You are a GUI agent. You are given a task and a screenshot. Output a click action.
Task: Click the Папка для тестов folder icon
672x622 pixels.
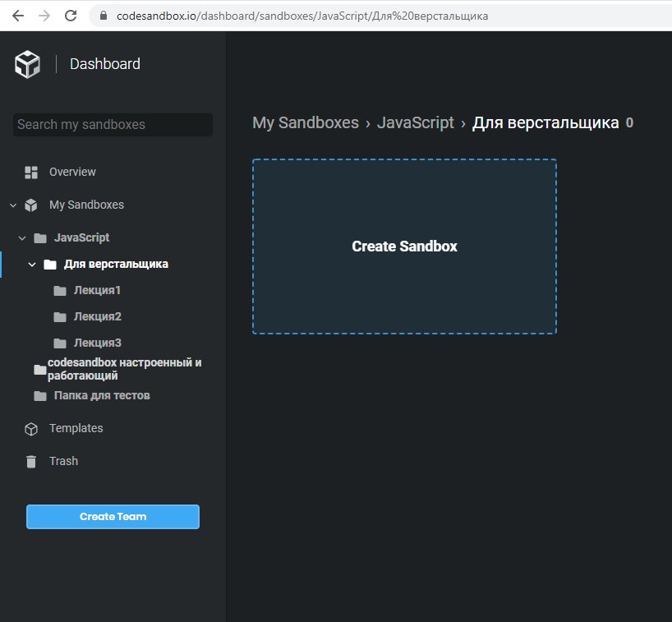pos(40,396)
